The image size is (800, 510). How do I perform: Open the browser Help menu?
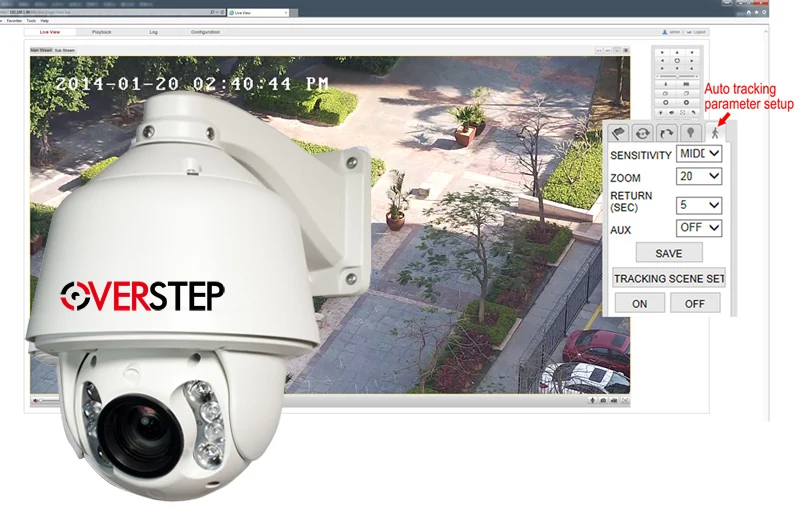[x=44, y=21]
